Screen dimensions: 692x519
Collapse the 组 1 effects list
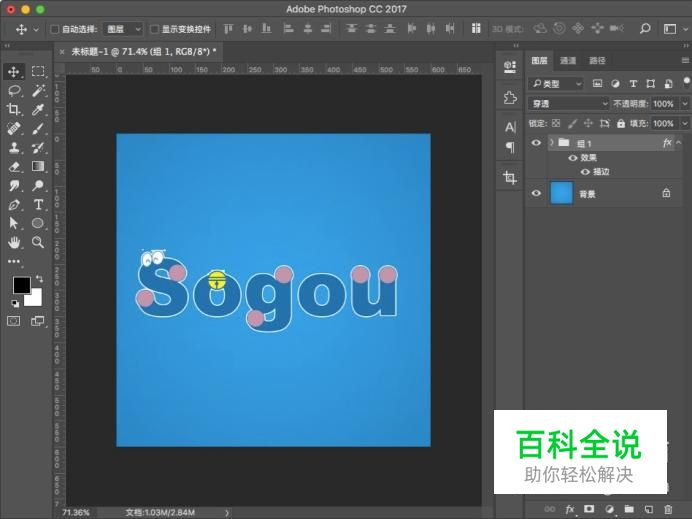679,143
